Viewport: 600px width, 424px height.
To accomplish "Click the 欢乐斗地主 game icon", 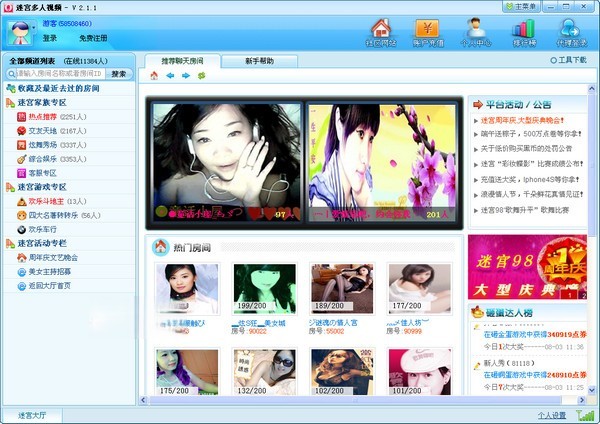I will click(21, 201).
